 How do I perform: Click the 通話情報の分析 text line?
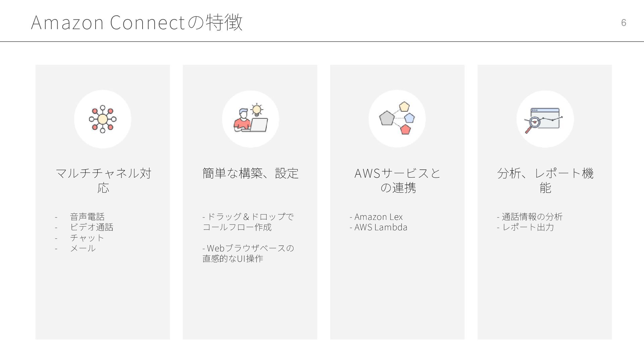click(530, 217)
